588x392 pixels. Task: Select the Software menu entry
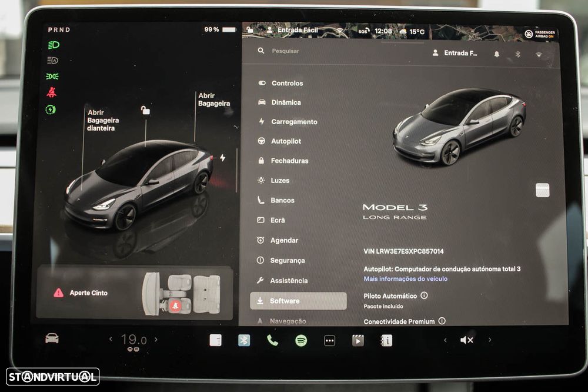(x=298, y=301)
